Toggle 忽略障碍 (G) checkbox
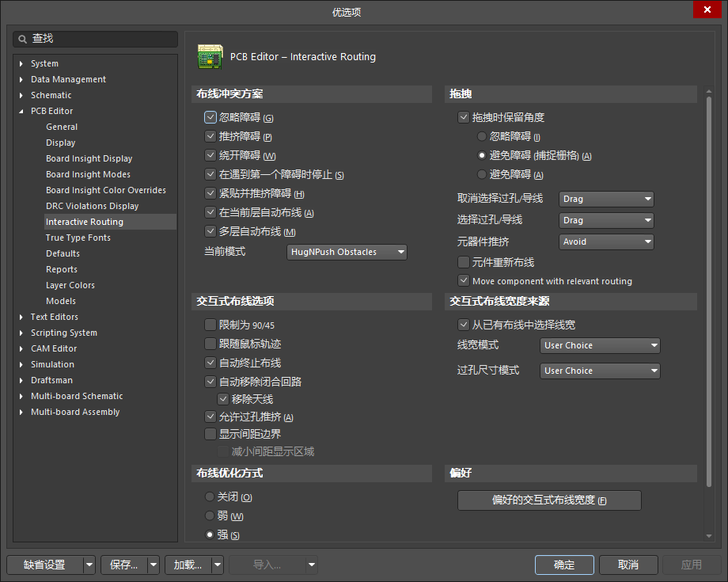 [210, 117]
